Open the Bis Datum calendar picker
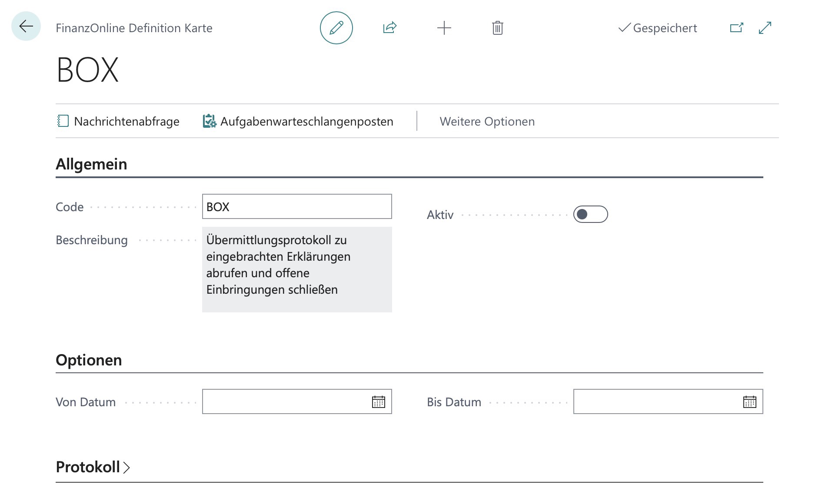The image size is (832, 504). click(750, 402)
